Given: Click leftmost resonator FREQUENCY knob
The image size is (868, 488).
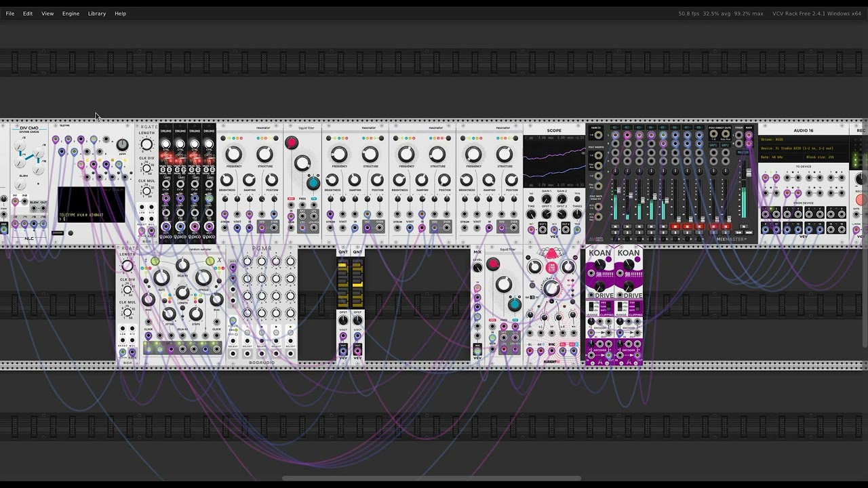Looking at the screenshot, I should point(233,155).
